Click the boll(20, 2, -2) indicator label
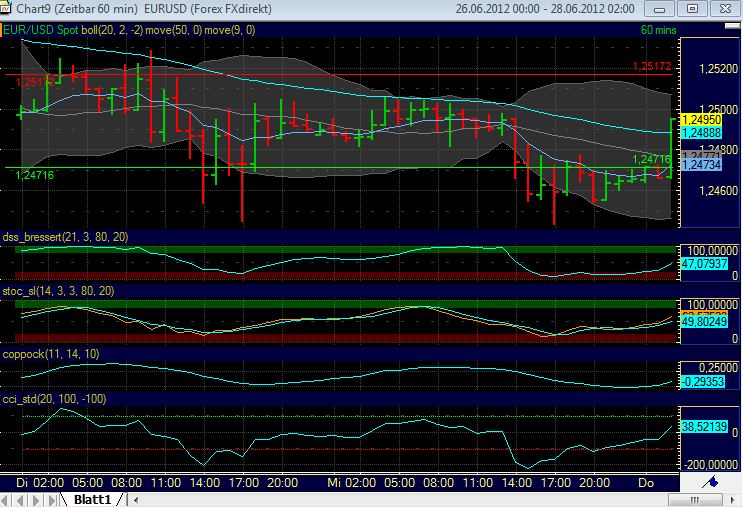 [112, 30]
